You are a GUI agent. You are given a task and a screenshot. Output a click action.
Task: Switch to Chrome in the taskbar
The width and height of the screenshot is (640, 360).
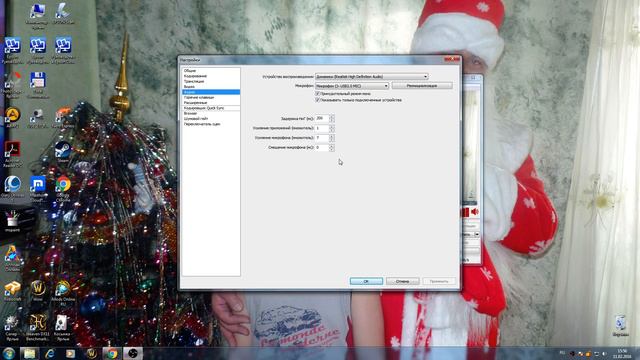(x=112, y=353)
